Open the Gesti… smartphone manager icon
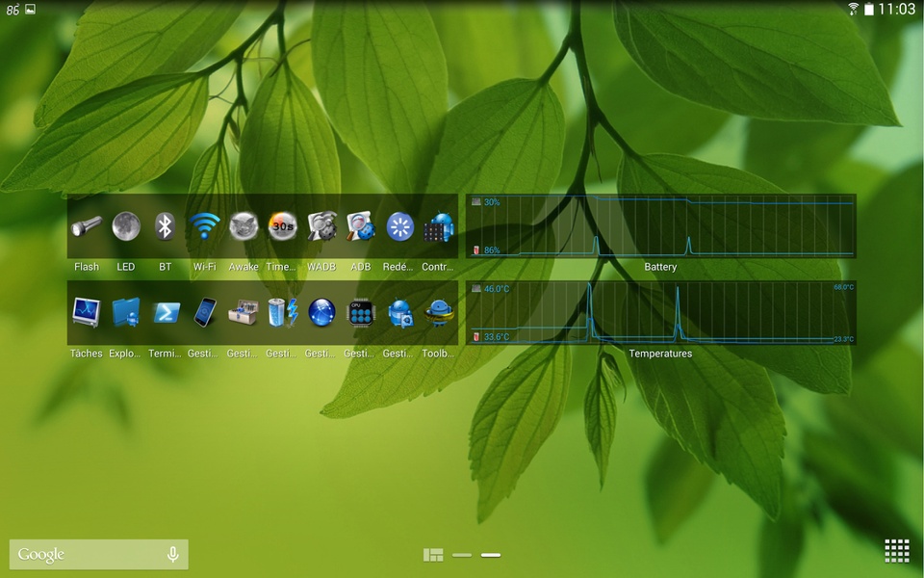The height and width of the screenshot is (578, 924). point(204,312)
